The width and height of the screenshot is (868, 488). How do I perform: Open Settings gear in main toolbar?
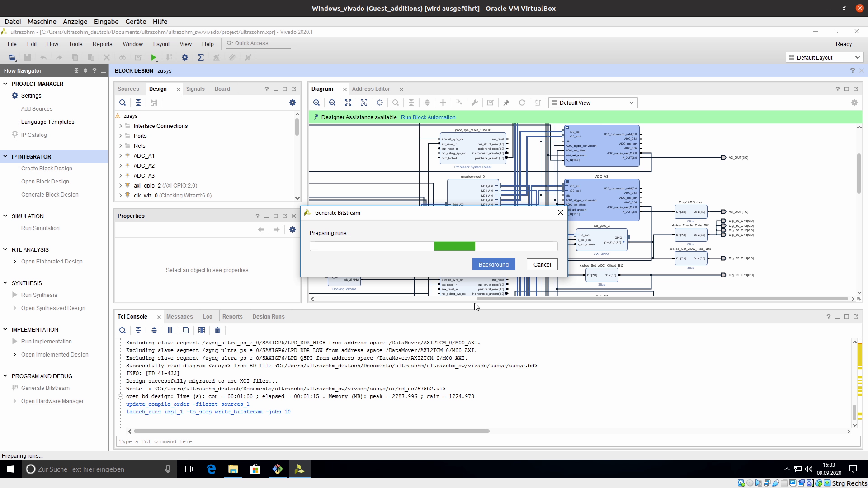(x=184, y=57)
